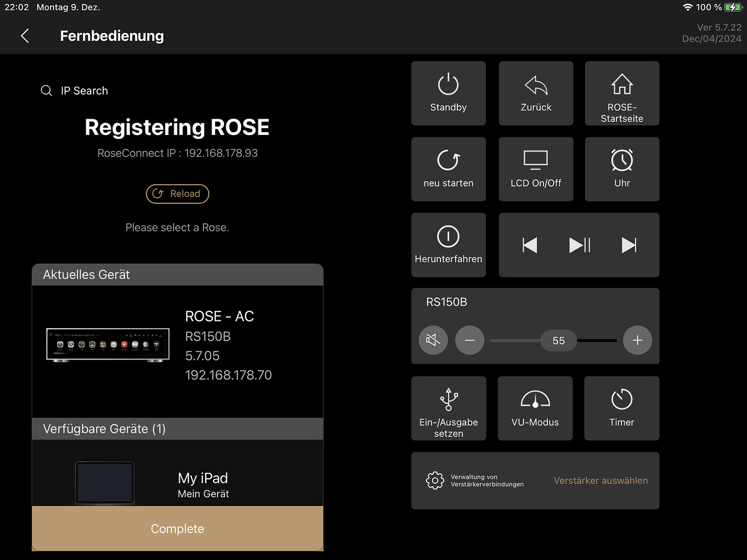Open Ein-/Ausgabe setzen input/output settings
747x560 pixels.
448,408
